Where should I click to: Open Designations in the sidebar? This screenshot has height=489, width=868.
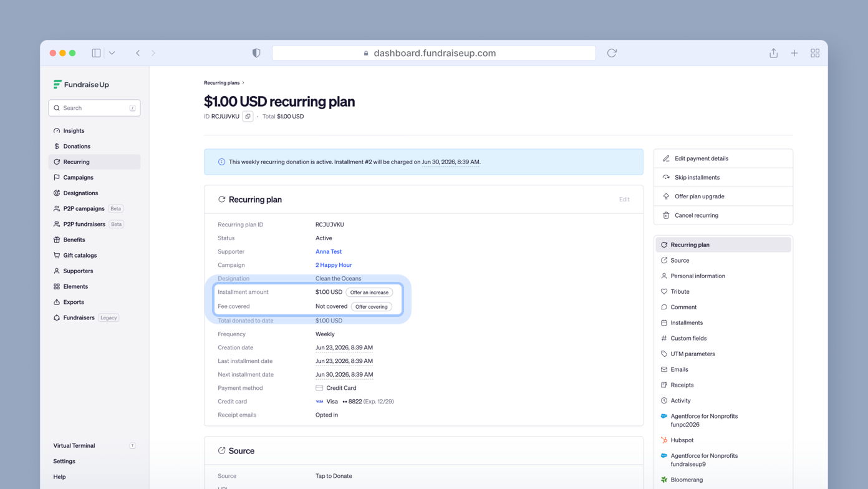click(94, 193)
